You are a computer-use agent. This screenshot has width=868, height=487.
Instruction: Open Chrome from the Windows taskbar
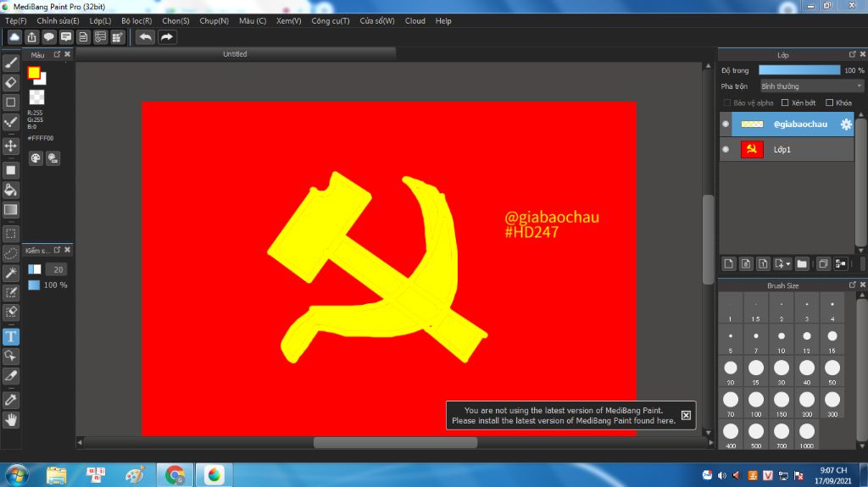(x=175, y=475)
